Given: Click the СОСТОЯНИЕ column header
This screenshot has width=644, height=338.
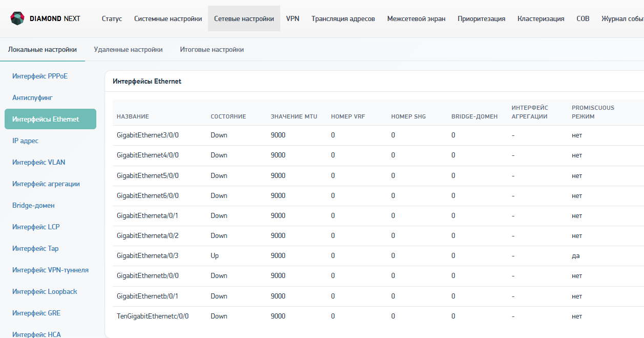Looking at the screenshot, I should click(228, 116).
